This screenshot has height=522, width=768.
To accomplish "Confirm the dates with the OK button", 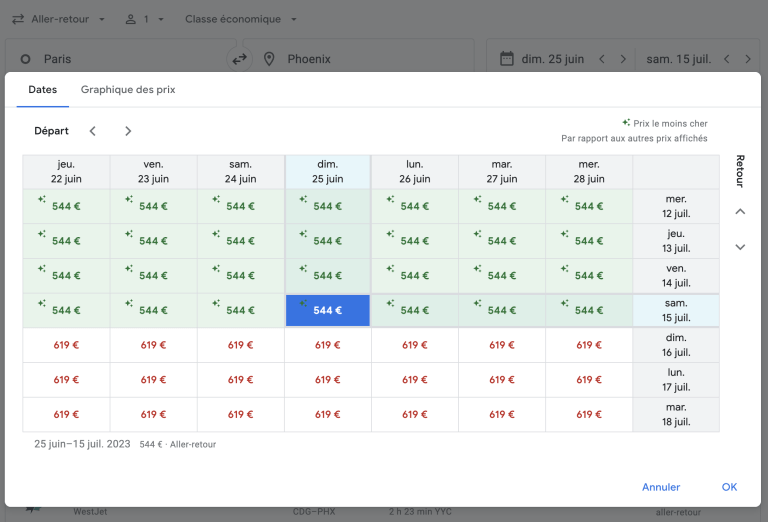I will 729,487.
